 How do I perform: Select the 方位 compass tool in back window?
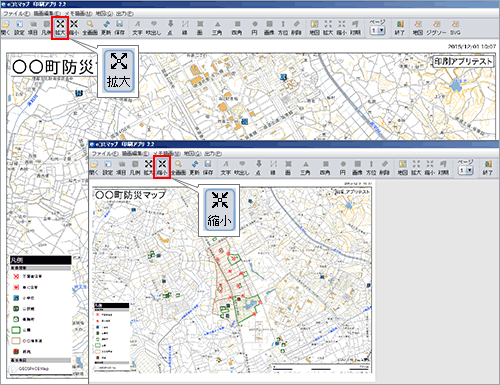[283, 28]
